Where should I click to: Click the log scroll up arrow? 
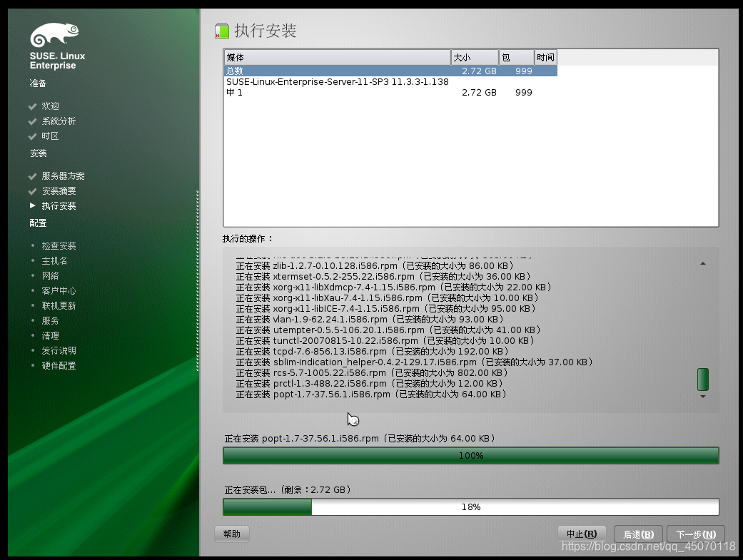coord(703,263)
